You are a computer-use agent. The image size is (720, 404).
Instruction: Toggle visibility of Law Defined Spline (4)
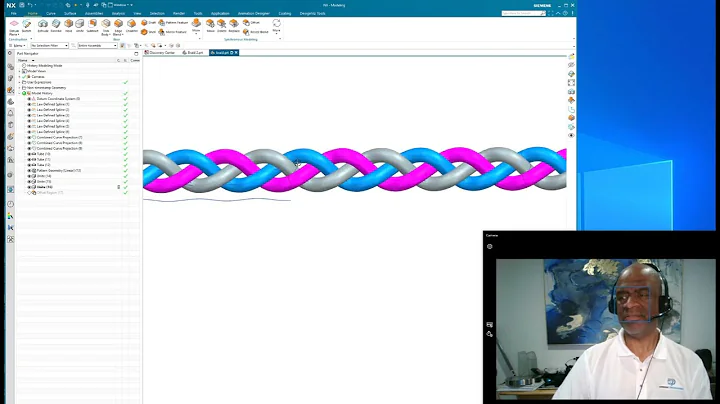(x=29, y=121)
